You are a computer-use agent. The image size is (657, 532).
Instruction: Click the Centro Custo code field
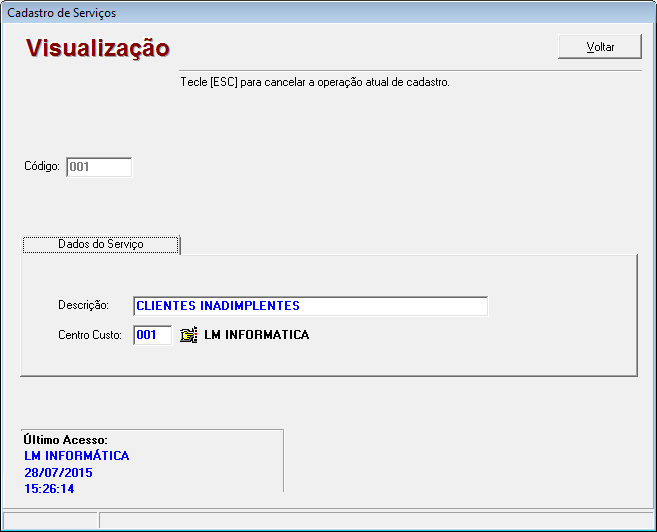153,335
